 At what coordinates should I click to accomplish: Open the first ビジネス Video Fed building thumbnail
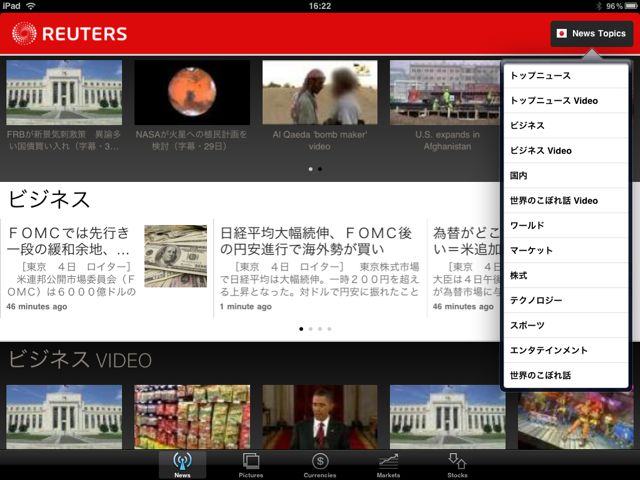click(x=64, y=417)
